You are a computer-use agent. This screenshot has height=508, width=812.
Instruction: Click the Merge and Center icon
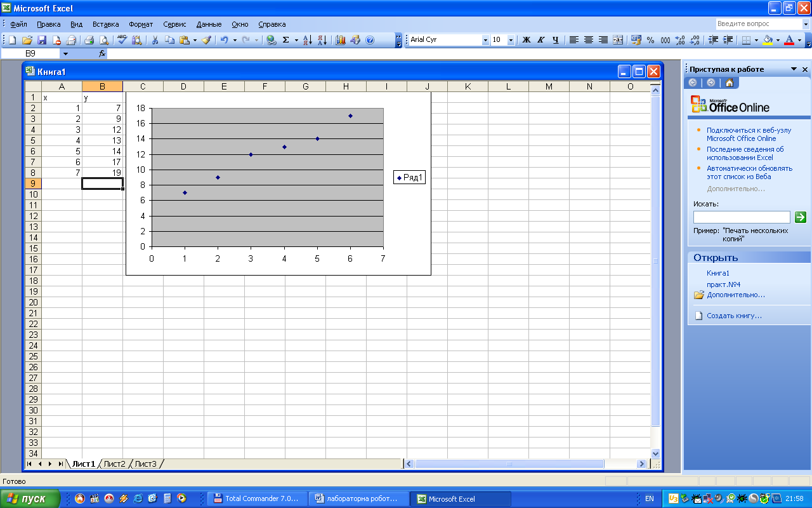[618, 40]
